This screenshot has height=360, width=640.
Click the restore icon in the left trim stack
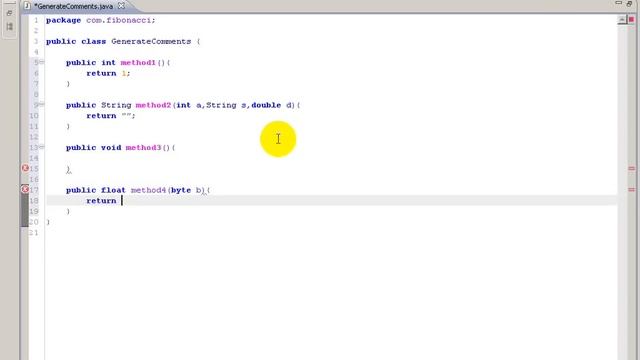(9, 13)
